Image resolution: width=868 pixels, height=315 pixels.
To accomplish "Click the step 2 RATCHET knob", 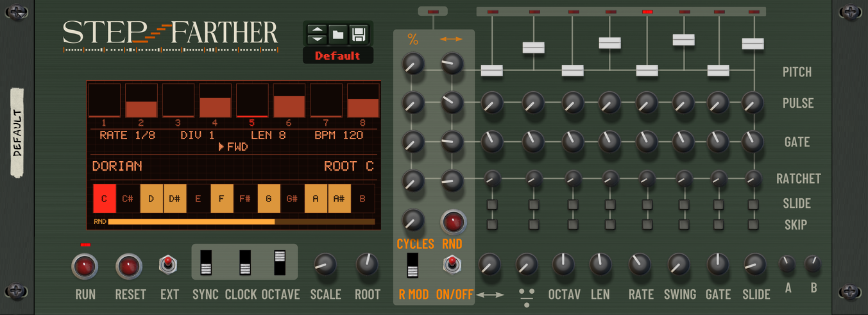I will [533, 178].
